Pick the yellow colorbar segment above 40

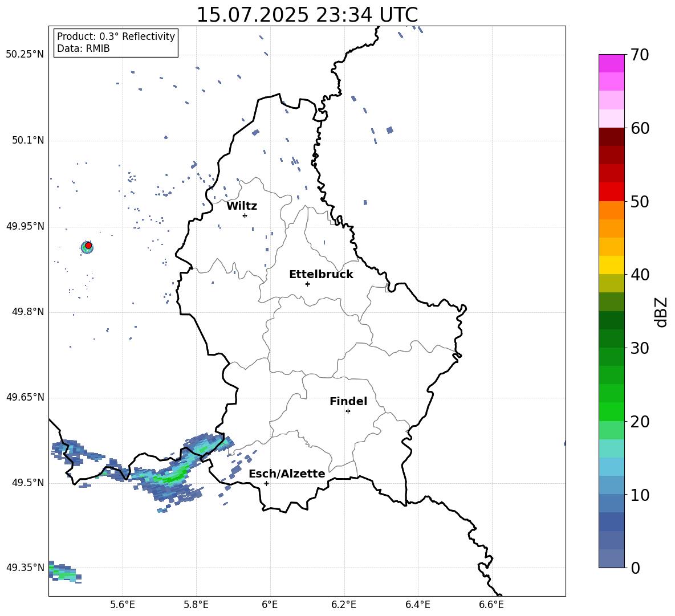click(x=612, y=265)
